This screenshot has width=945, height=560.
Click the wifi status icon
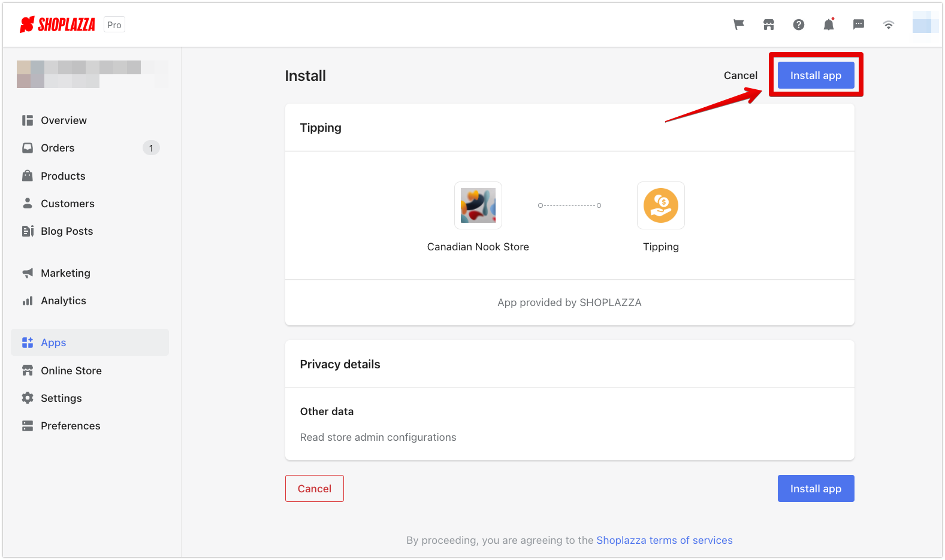[x=889, y=25]
